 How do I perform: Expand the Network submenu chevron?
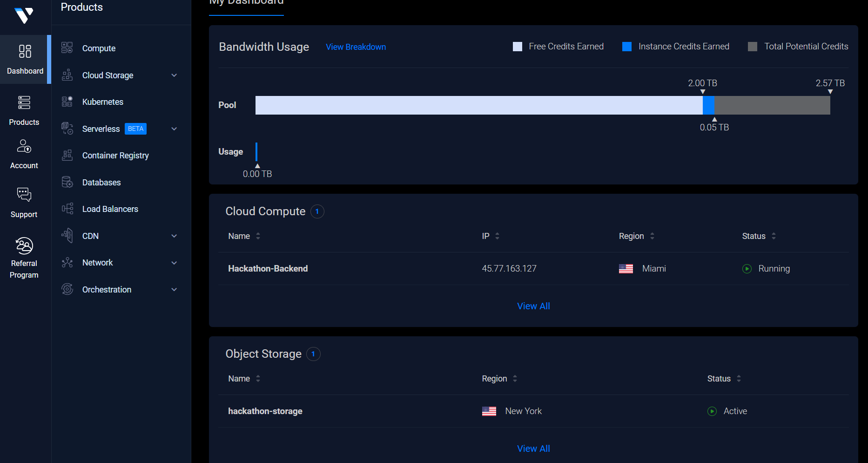click(x=174, y=263)
